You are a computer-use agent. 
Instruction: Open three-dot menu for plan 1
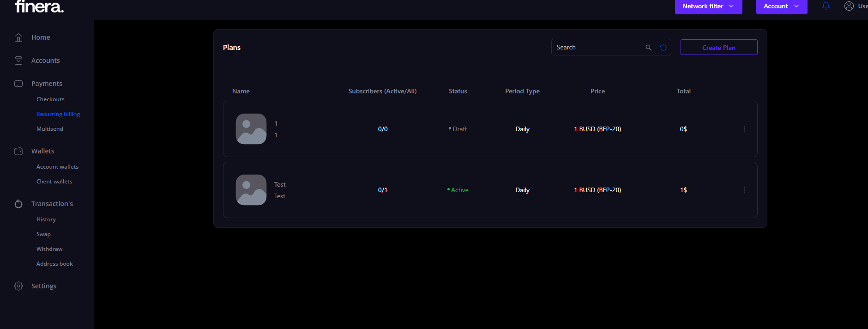click(744, 129)
